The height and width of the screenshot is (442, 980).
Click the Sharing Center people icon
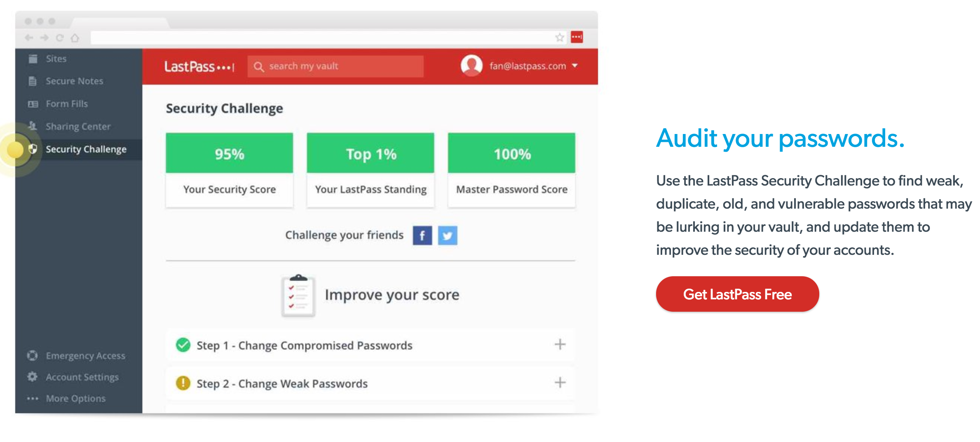(33, 126)
